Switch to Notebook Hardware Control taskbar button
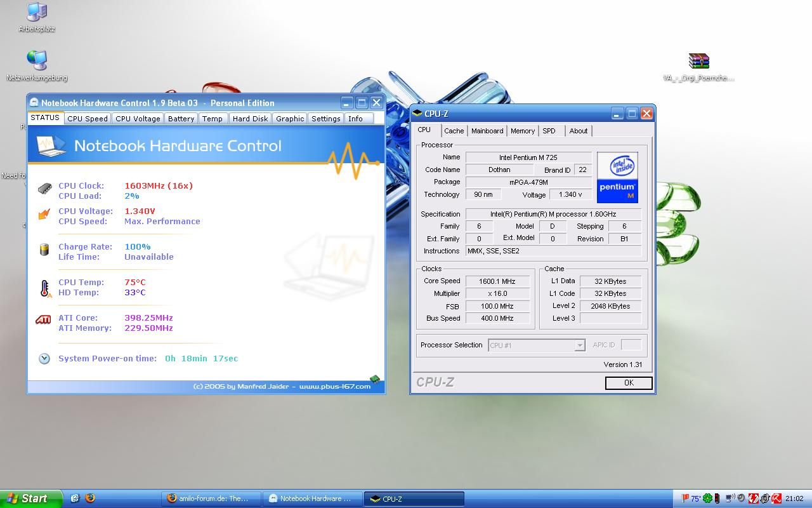The width and height of the screenshot is (812, 508). [x=313, y=498]
